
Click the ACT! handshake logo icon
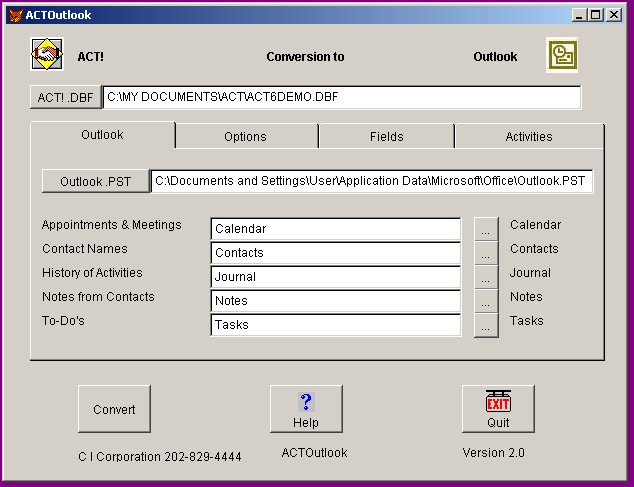tap(47, 54)
